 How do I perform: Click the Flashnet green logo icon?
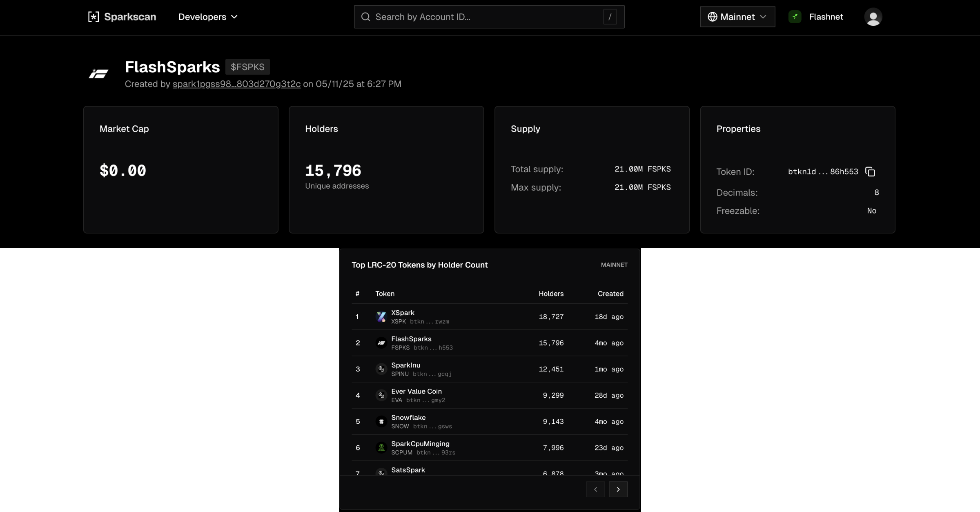pos(795,17)
